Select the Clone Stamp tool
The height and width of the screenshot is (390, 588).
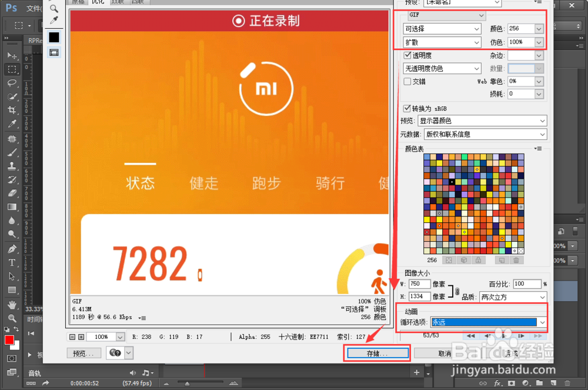(x=12, y=166)
